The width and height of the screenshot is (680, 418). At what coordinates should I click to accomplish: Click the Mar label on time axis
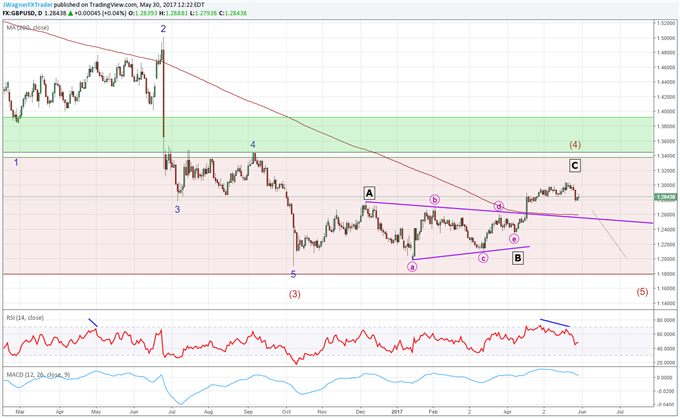[x=20, y=411]
